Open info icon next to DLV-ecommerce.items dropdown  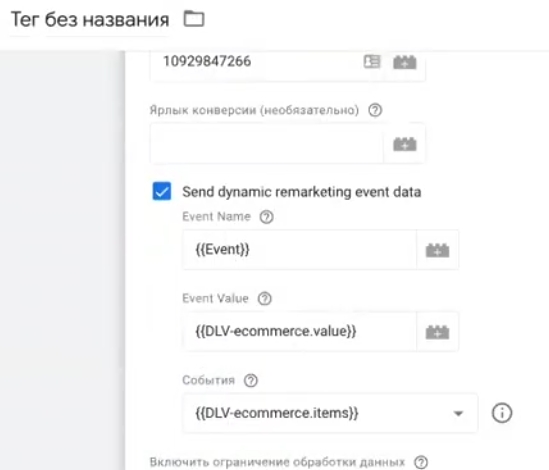(x=502, y=413)
